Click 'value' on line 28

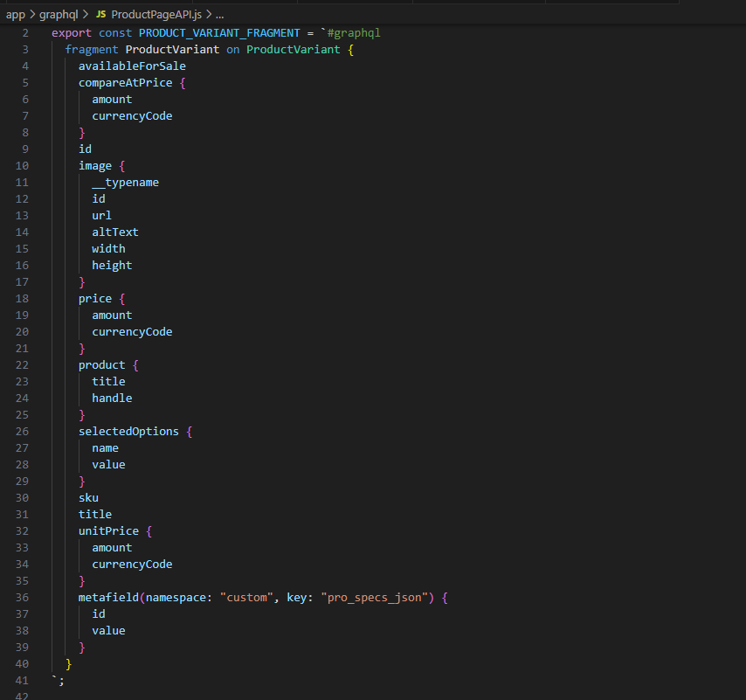pos(108,465)
